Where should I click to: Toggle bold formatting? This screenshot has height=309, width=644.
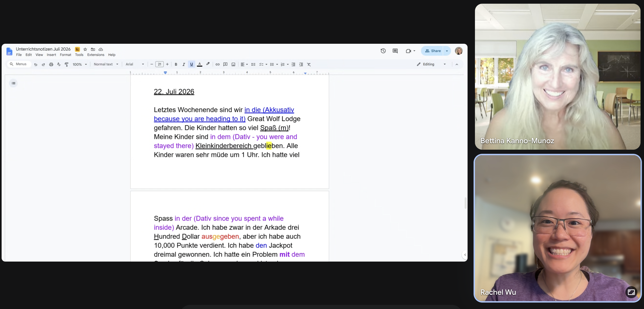coord(176,64)
